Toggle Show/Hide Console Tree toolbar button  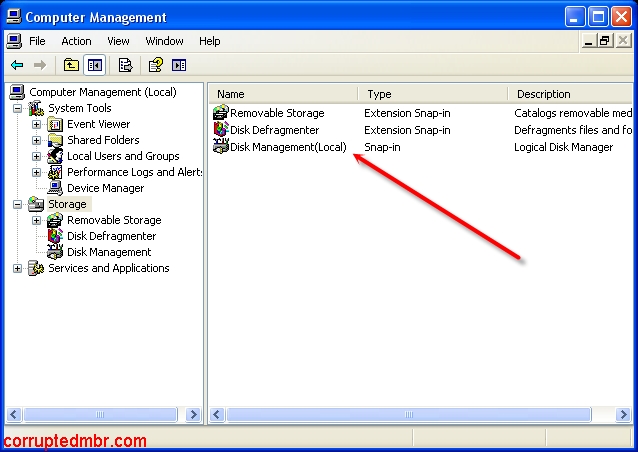[x=95, y=65]
